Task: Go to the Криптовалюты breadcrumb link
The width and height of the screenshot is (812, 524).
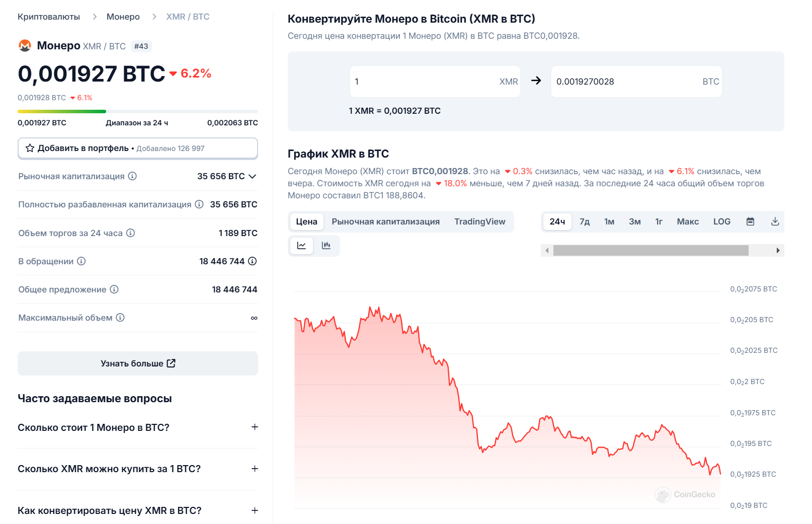Action: point(49,17)
